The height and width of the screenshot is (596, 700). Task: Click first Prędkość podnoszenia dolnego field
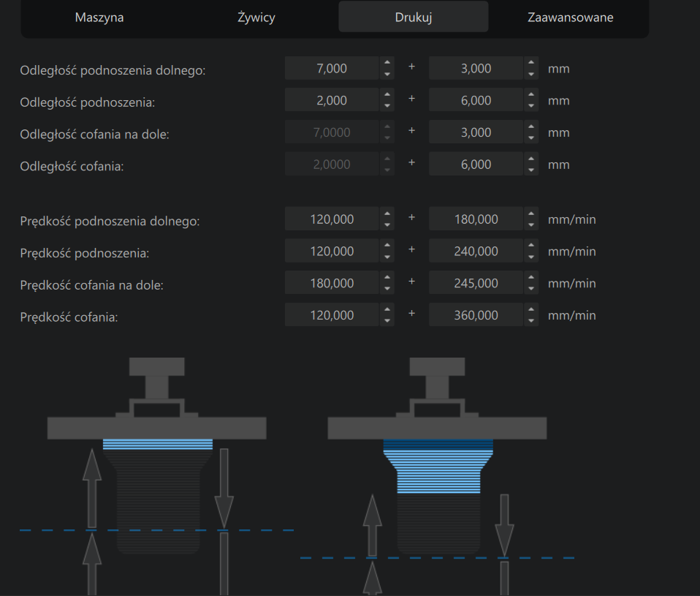pyautogui.click(x=332, y=219)
